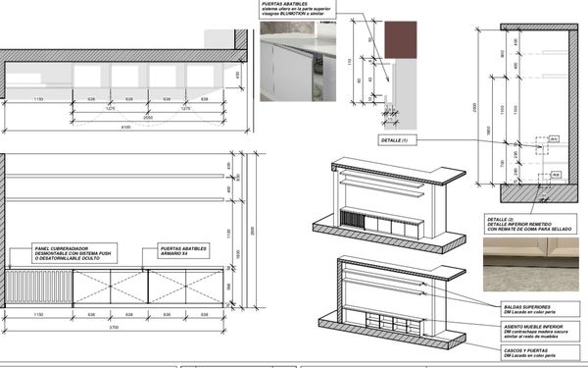Screen dimensions: 588x368
Task: Select the DETALLE (1) label box
Action: [397, 140]
